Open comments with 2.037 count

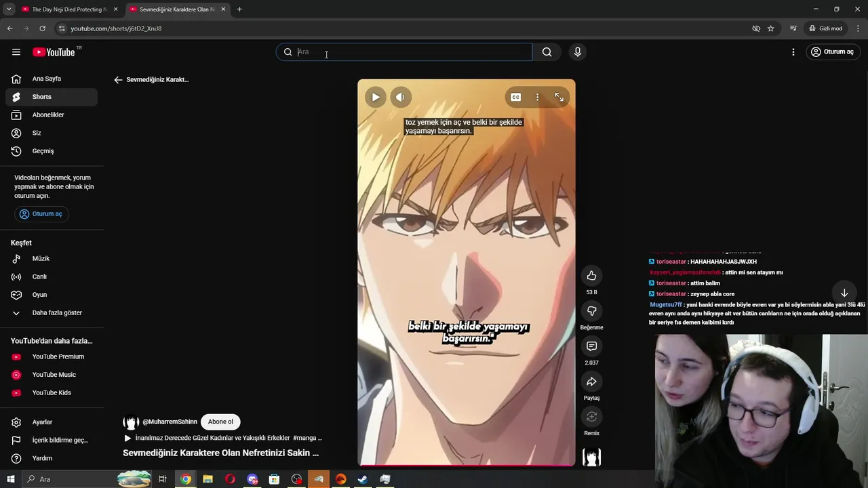pos(591,346)
